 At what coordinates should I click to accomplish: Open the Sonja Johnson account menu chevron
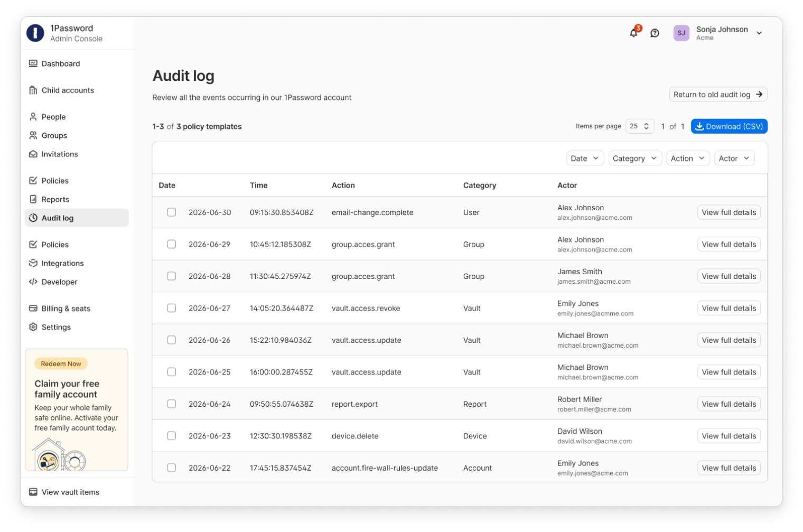click(x=759, y=33)
